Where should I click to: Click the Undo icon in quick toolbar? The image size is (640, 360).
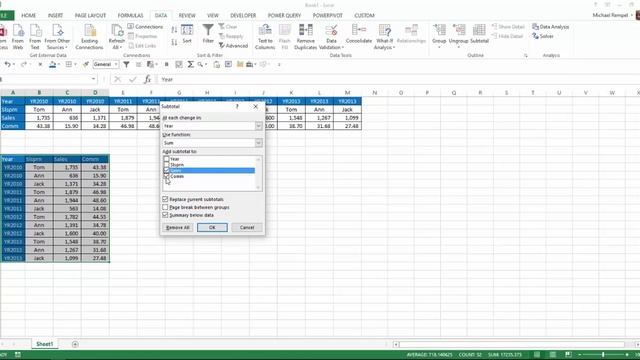(7, 64)
